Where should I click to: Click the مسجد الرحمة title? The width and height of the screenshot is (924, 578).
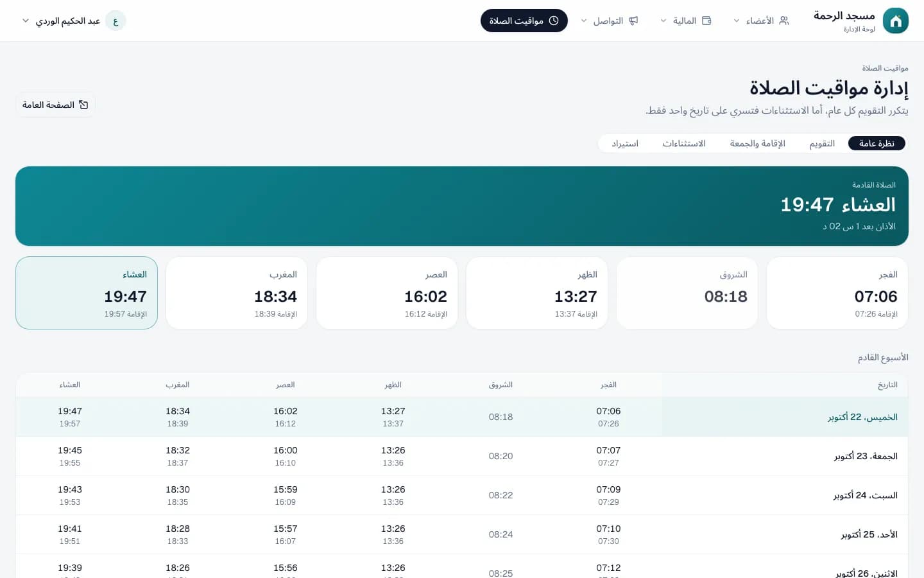point(844,15)
